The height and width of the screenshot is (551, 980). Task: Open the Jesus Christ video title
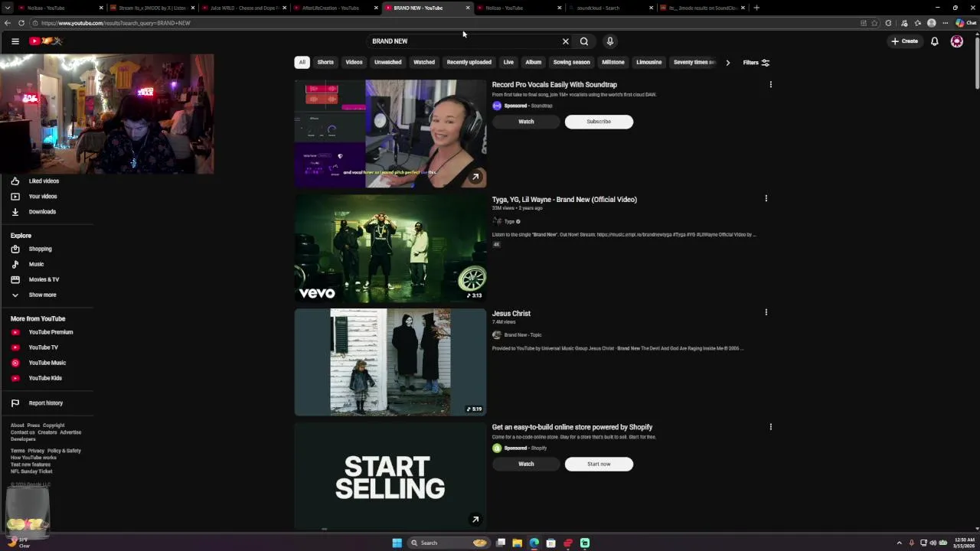[511, 314]
